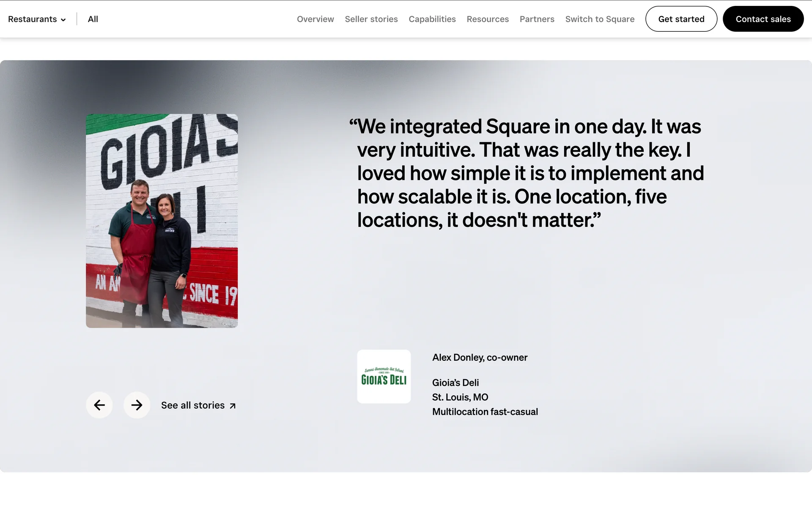Open the See all stories link
This screenshot has width=812, height=508.
pos(193,405)
